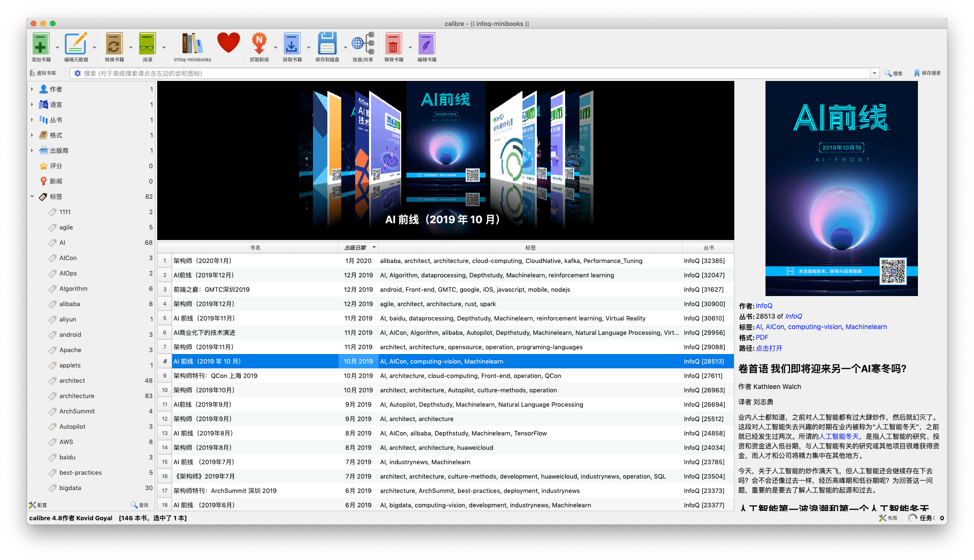
Task: Select the architecture tag in sidebar
Action: [77, 396]
